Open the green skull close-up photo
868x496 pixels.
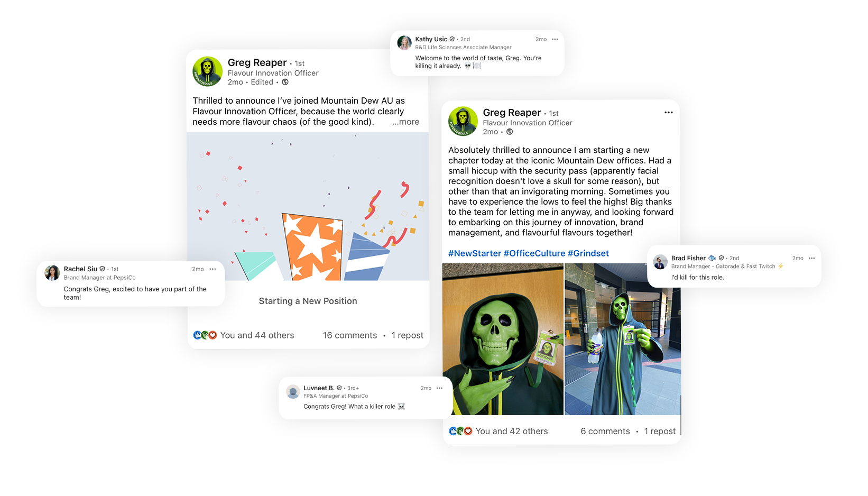(x=503, y=339)
